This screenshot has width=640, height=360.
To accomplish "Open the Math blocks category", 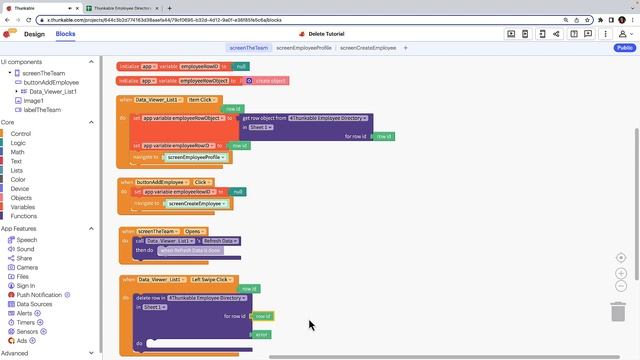I will pos(17,152).
